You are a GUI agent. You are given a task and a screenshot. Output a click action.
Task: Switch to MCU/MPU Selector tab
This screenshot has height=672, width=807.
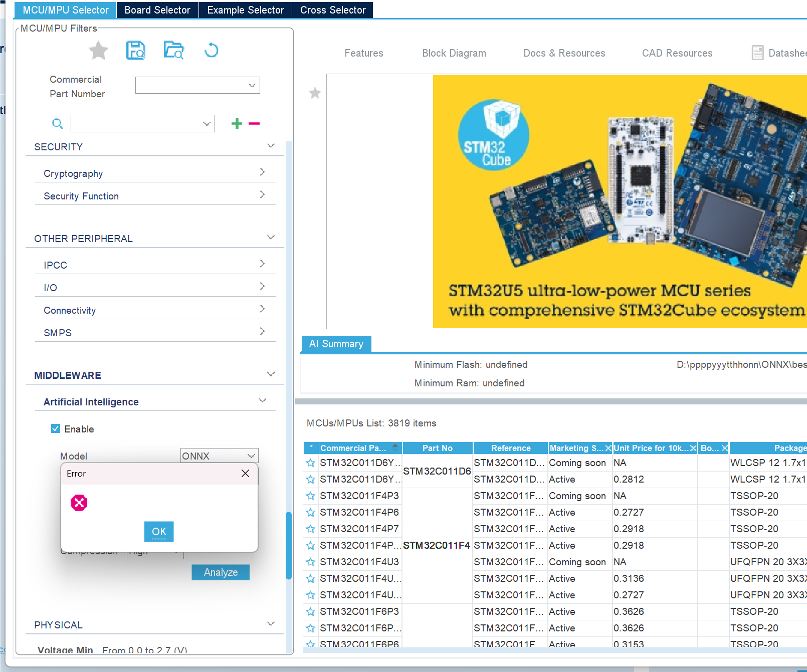point(66,10)
